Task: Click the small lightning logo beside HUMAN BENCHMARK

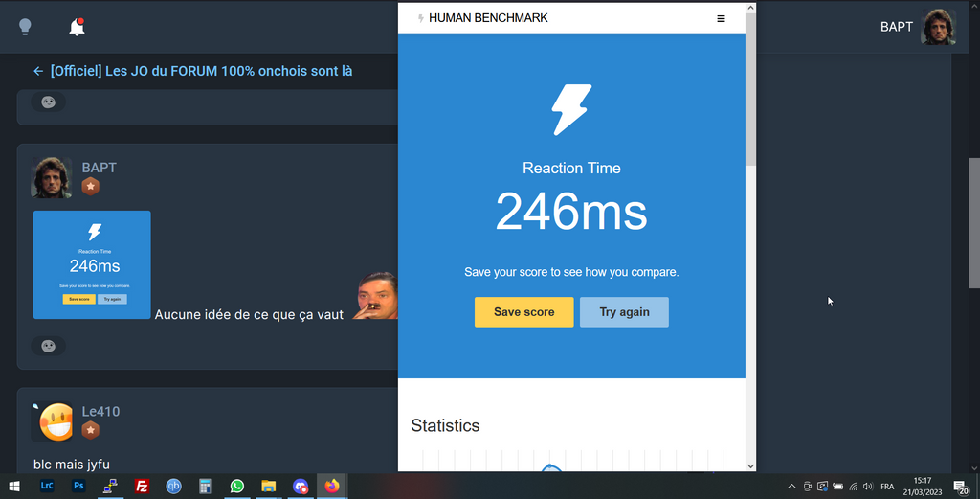Action: [x=421, y=19]
